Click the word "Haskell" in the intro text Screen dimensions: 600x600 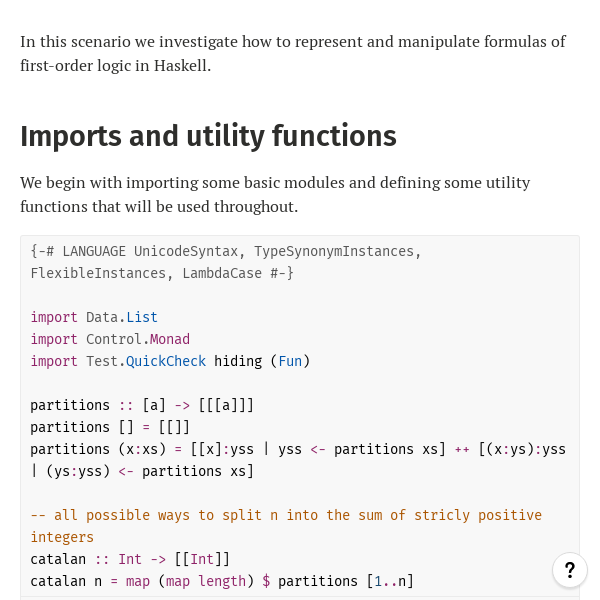pyautogui.click(x=181, y=65)
